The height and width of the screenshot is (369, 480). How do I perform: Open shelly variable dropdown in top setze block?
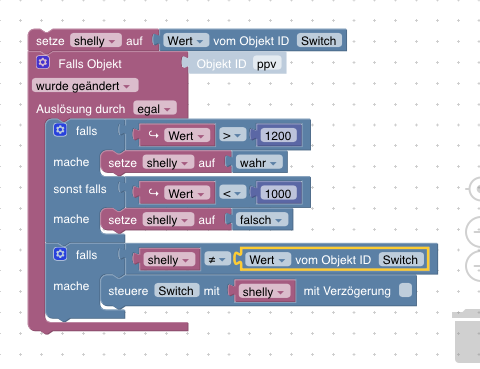(x=96, y=41)
